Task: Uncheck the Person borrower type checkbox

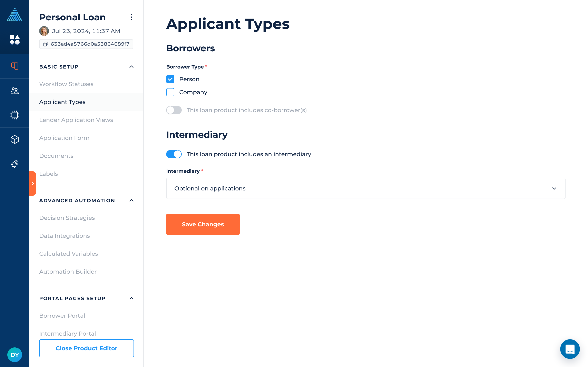Action: 170,79
